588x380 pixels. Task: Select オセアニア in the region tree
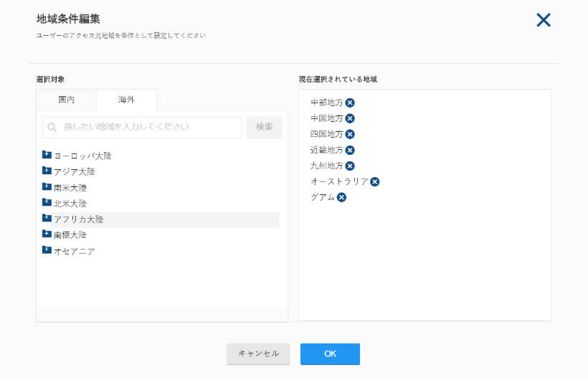tap(74, 252)
